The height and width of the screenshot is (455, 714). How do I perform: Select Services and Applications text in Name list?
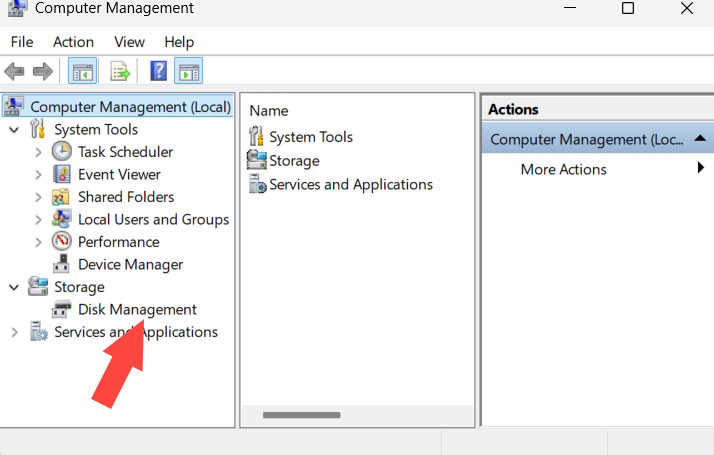tap(351, 184)
